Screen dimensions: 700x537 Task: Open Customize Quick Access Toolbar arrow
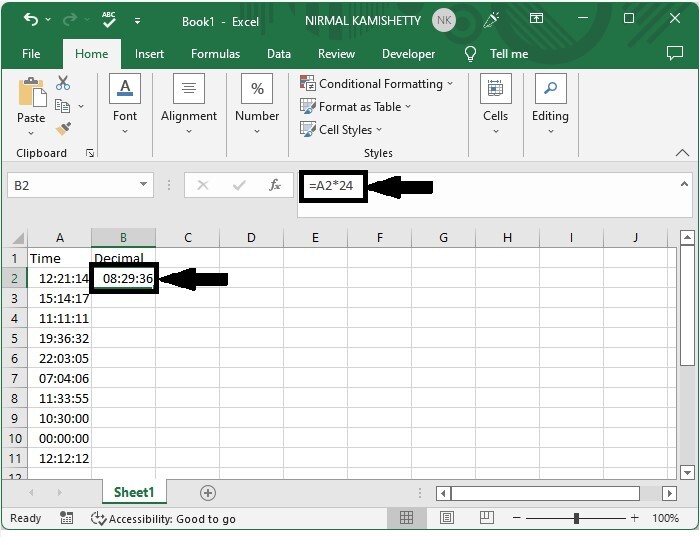click(138, 21)
